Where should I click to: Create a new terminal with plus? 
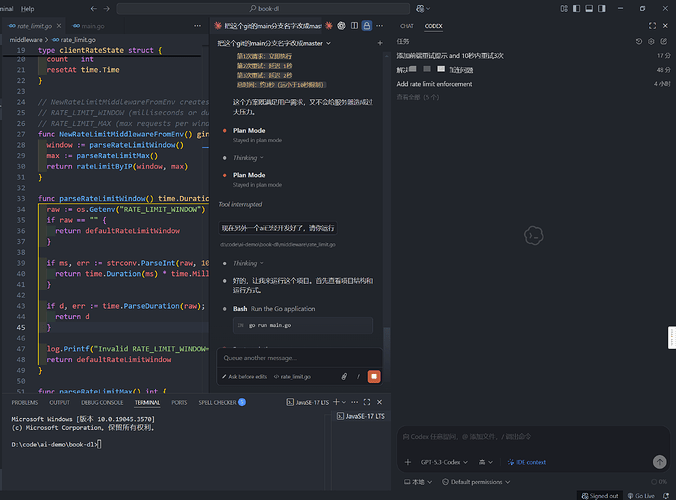point(336,402)
